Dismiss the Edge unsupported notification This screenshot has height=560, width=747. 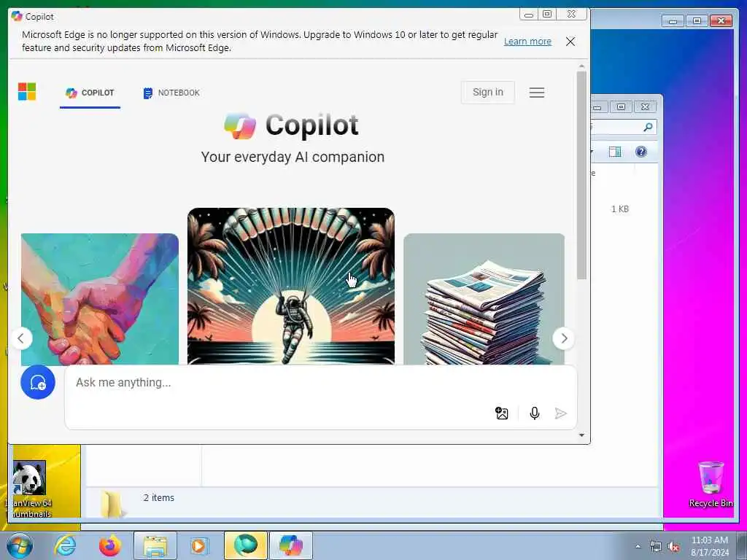pyautogui.click(x=570, y=42)
